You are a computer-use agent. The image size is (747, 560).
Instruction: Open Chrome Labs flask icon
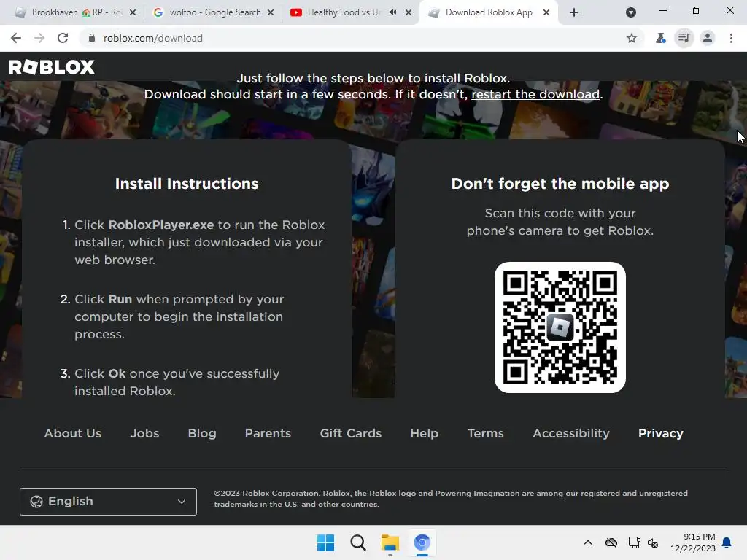(x=660, y=38)
